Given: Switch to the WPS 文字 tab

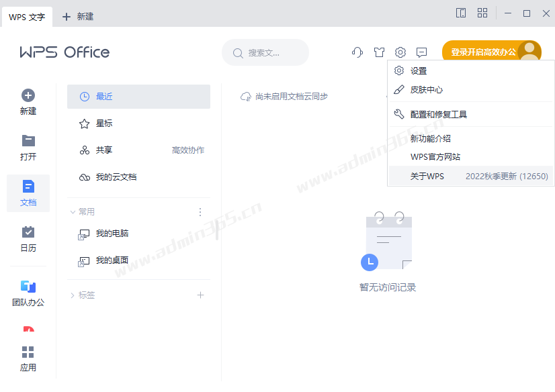Looking at the screenshot, I should [x=27, y=17].
